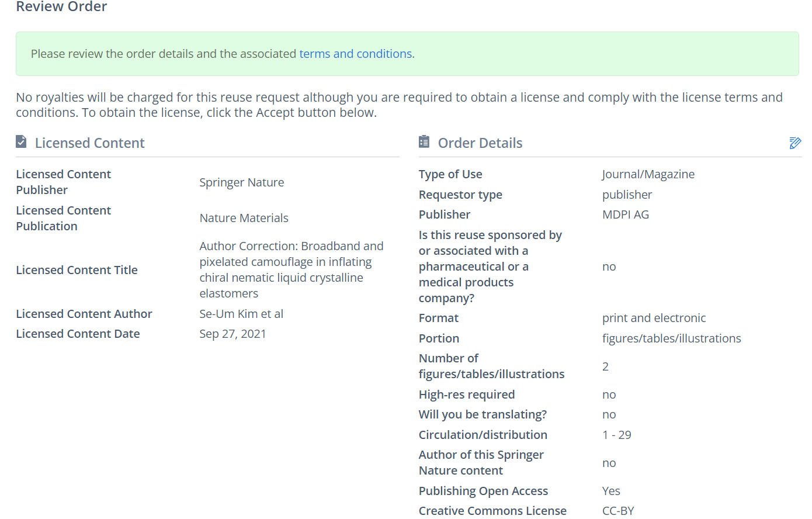
Task: Open the terms and conditions link
Action: click(x=355, y=54)
